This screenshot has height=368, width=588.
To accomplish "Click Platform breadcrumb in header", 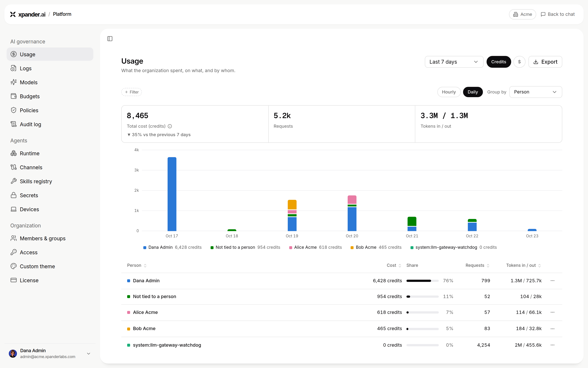I will pyautogui.click(x=62, y=14).
